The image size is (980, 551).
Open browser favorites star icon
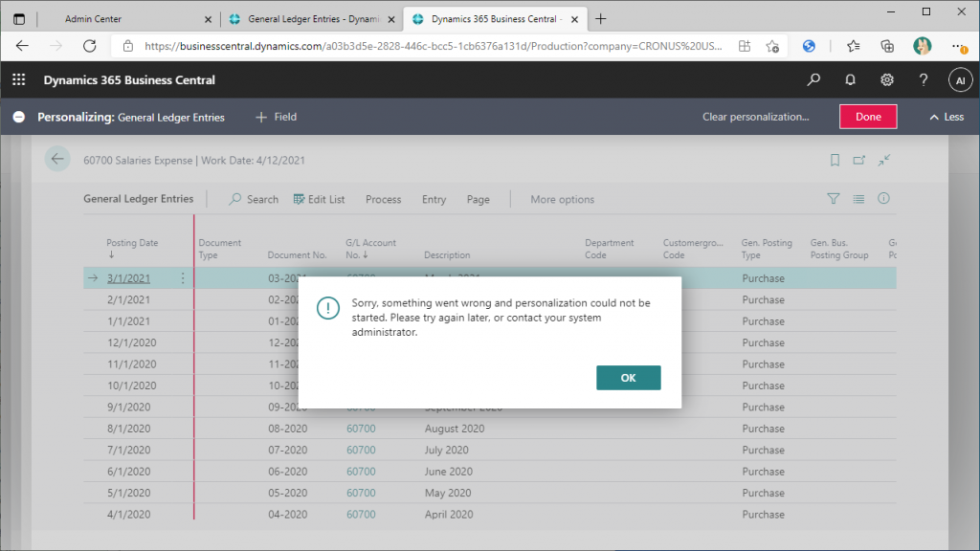pos(853,46)
